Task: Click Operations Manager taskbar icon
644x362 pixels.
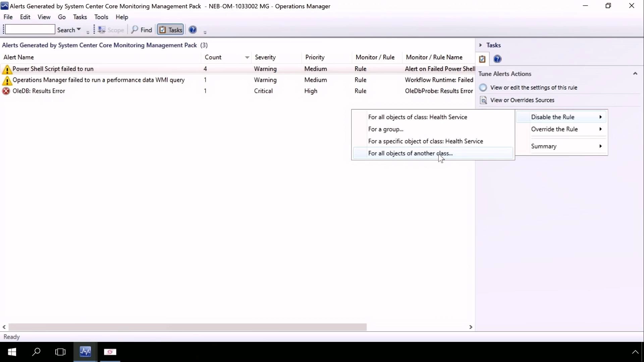Action: [x=85, y=352]
